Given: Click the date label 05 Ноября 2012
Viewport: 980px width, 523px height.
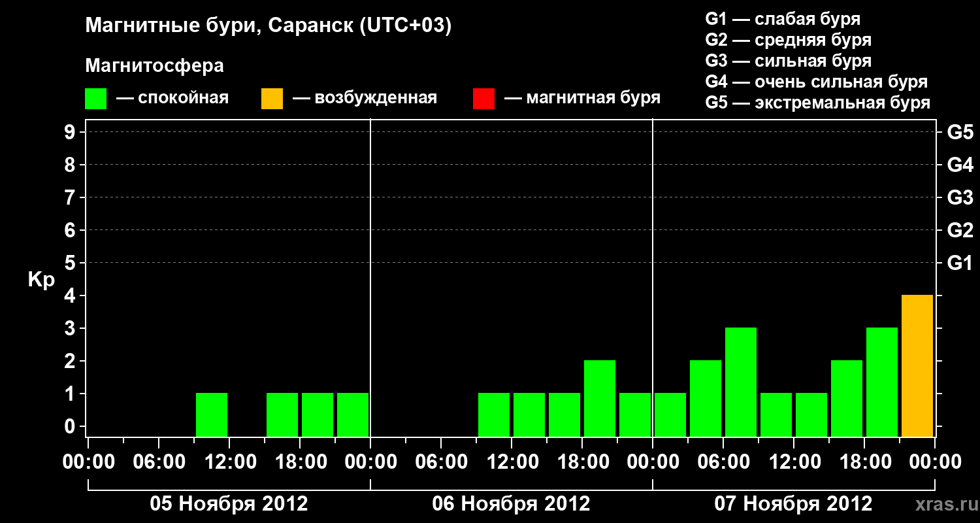Looking at the screenshot, I should 229,504.
